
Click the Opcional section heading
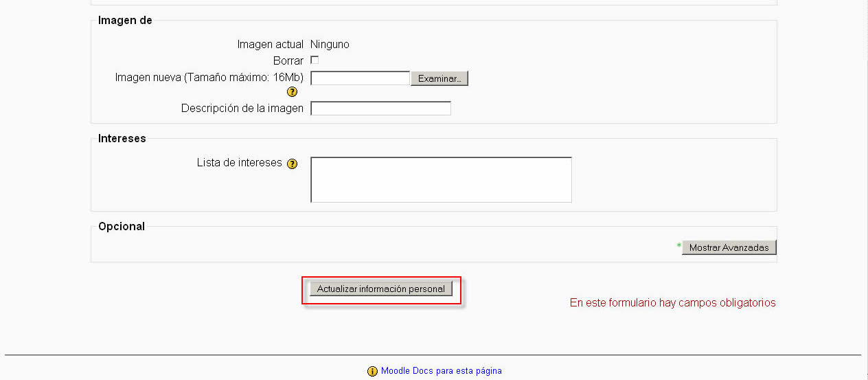point(121,227)
